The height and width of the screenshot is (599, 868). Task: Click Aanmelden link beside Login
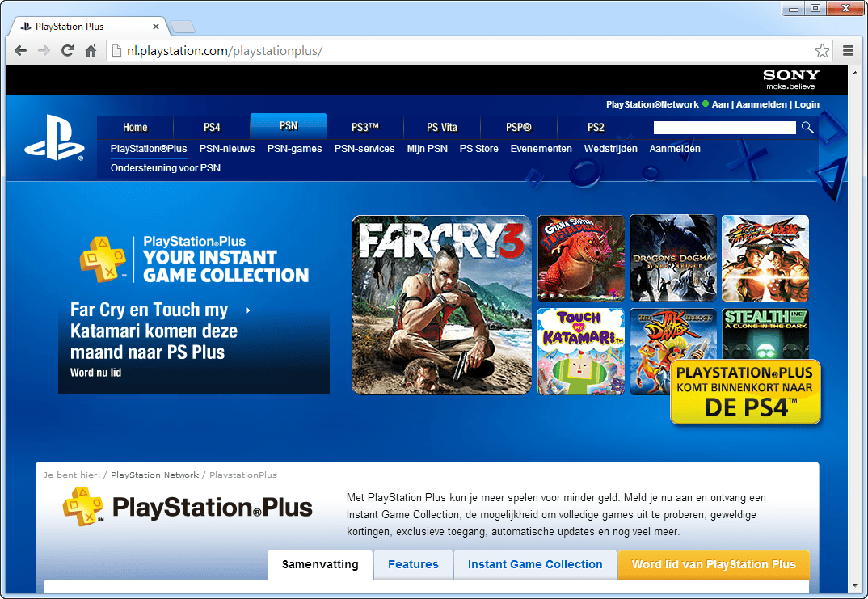click(x=761, y=104)
